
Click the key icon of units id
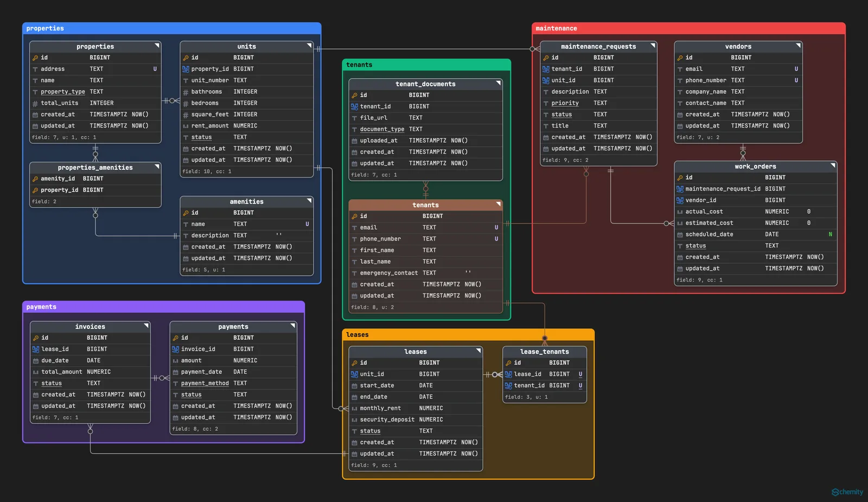pyautogui.click(x=186, y=58)
